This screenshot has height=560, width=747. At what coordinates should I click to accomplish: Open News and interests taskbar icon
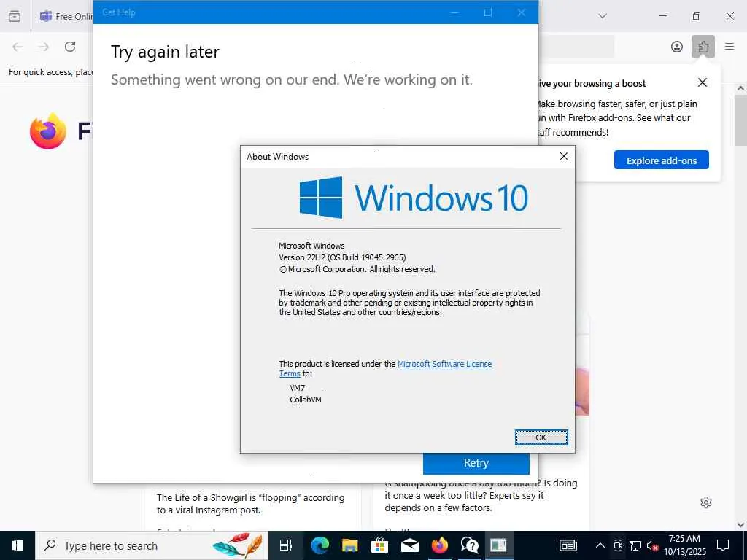[568, 545]
